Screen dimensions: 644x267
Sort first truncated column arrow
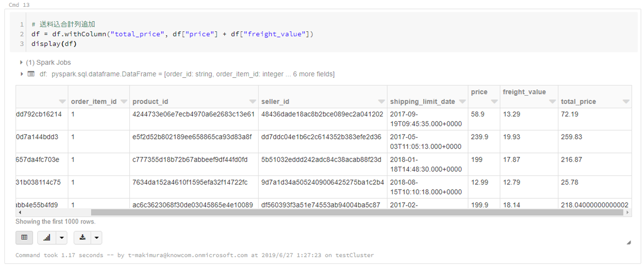62,102
